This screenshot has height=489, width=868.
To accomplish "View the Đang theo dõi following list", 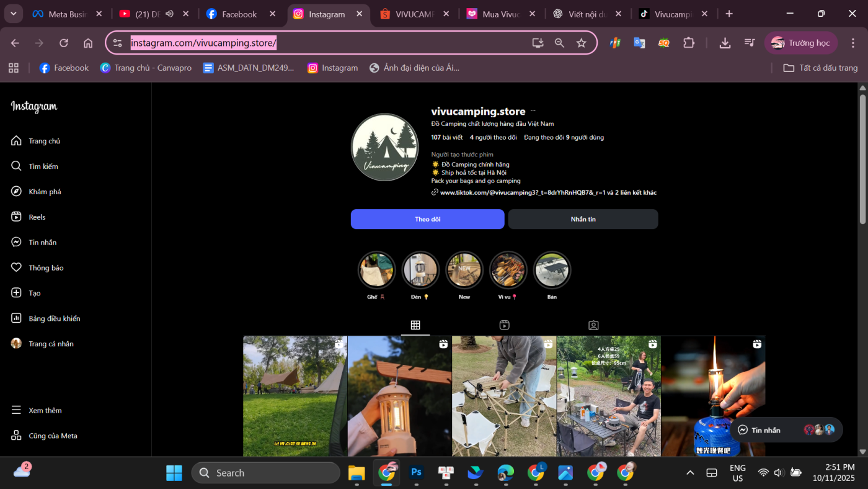I will pyautogui.click(x=564, y=137).
